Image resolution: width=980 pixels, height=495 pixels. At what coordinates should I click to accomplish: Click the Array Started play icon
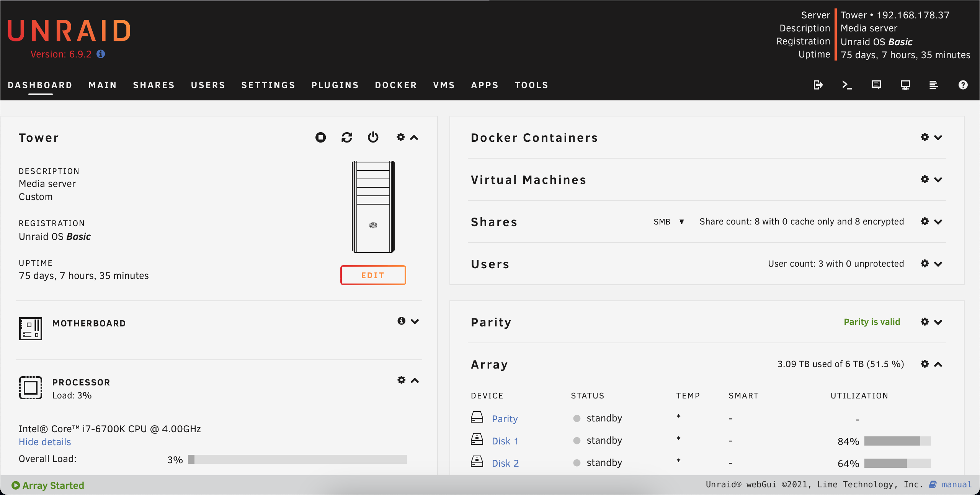[16, 485]
